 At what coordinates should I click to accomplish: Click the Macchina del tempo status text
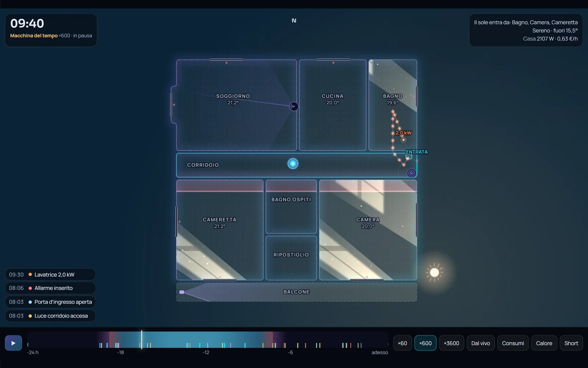point(51,36)
